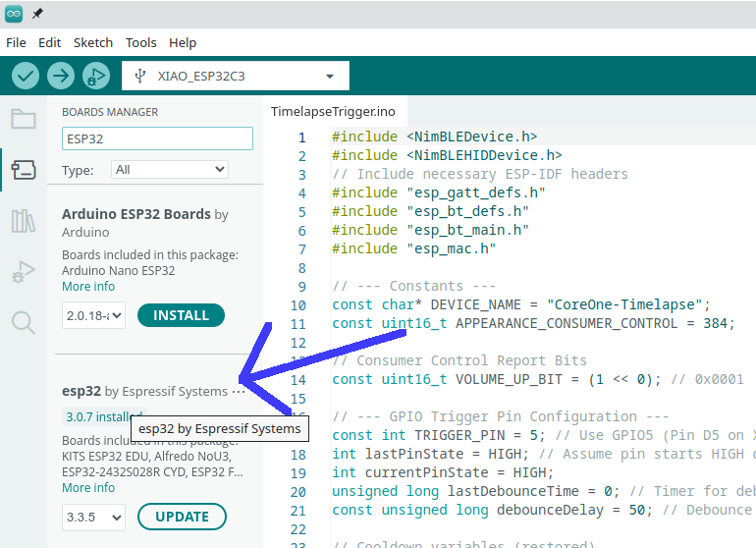Click the APPEARANCE_CONSUMER_CONTROL code line
The width and height of the screenshot is (756, 548).
533,324
